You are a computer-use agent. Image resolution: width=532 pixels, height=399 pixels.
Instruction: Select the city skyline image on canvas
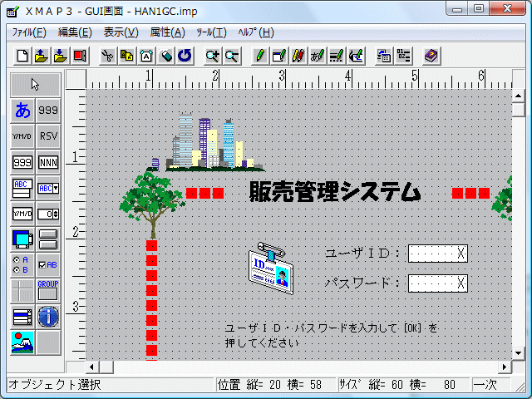(x=205, y=142)
